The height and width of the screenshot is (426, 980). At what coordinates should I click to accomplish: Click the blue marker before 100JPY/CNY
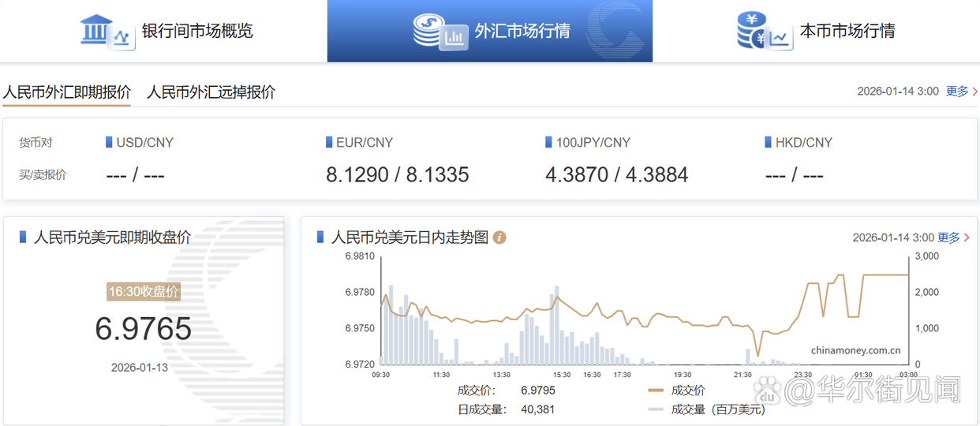548,143
